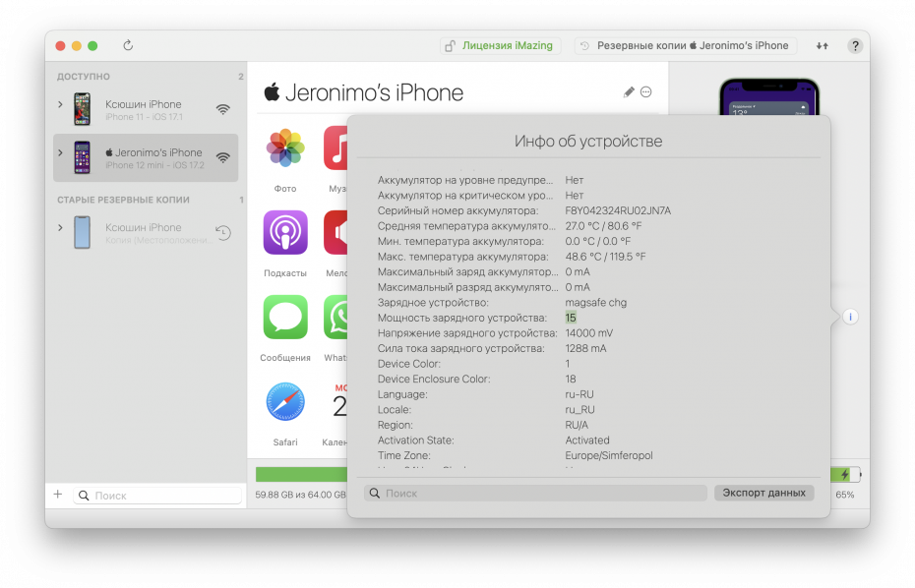Select the Europe/Simferopol time zone value
Image resolution: width=915 pixels, height=588 pixels.
(x=609, y=455)
